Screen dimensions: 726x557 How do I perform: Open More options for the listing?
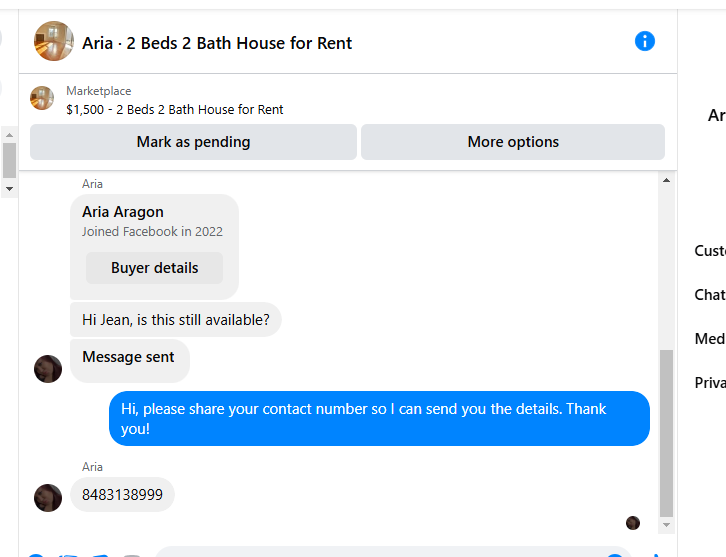pos(513,142)
